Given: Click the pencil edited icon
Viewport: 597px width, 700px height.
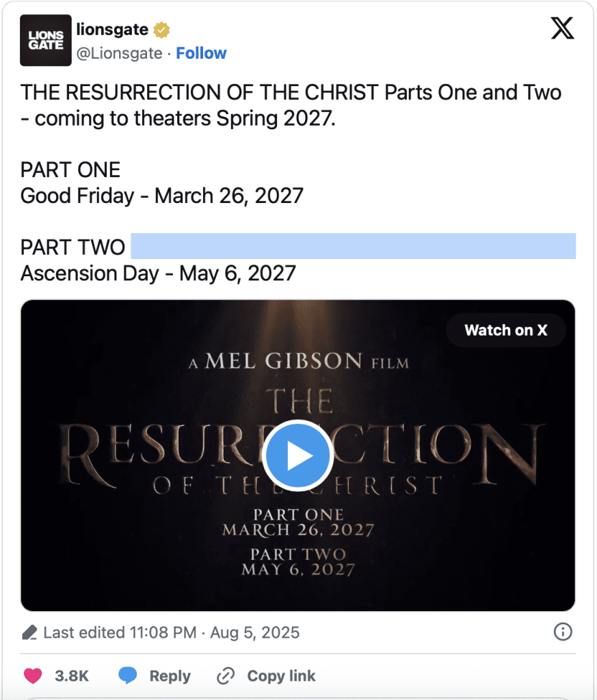Looking at the screenshot, I should click(29, 632).
